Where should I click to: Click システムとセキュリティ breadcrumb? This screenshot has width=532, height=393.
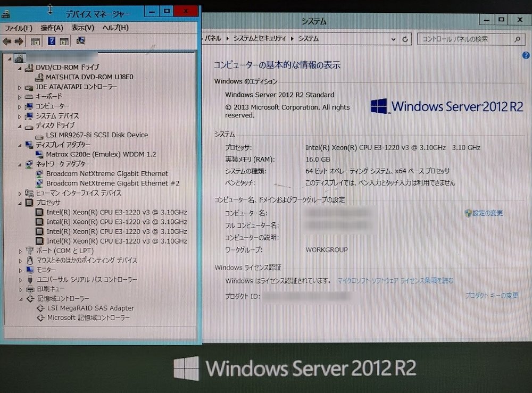tap(260, 39)
